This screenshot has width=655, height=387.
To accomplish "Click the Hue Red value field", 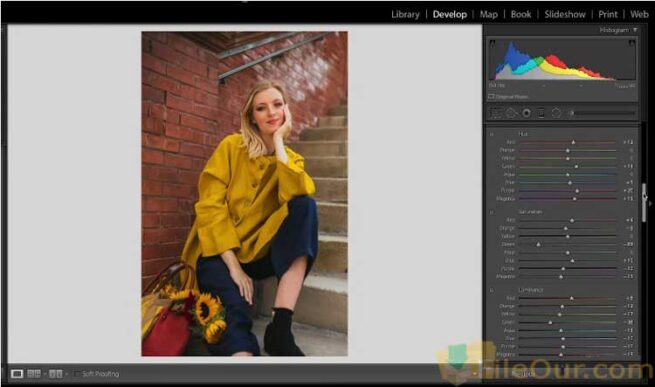I will tap(628, 143).
